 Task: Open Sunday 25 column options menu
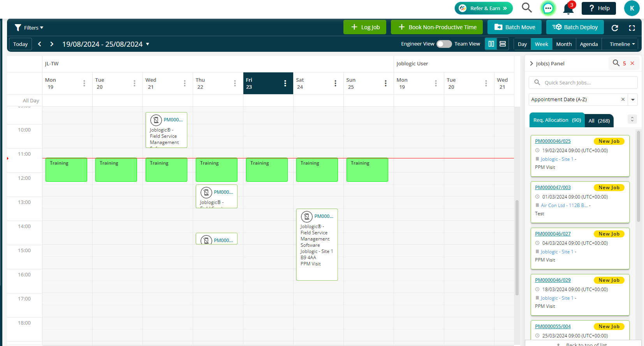(x=385, y=83)
